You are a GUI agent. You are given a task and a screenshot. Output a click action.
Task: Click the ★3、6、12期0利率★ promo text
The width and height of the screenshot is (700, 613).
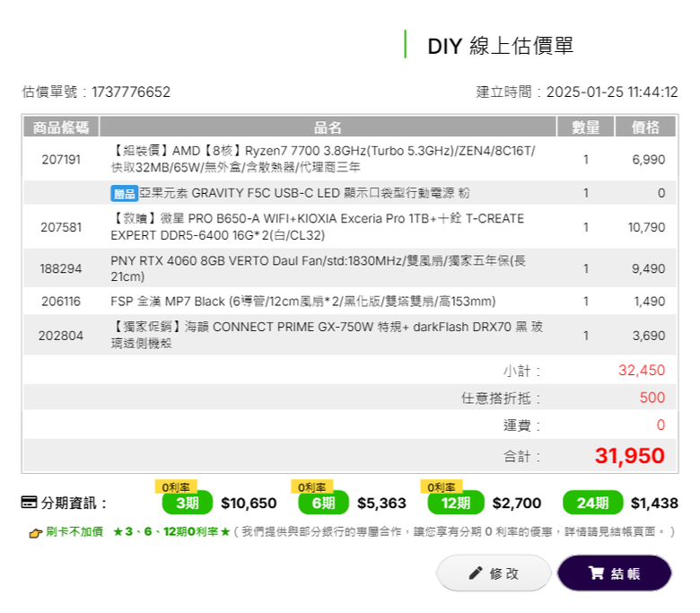tap(171, 531)
